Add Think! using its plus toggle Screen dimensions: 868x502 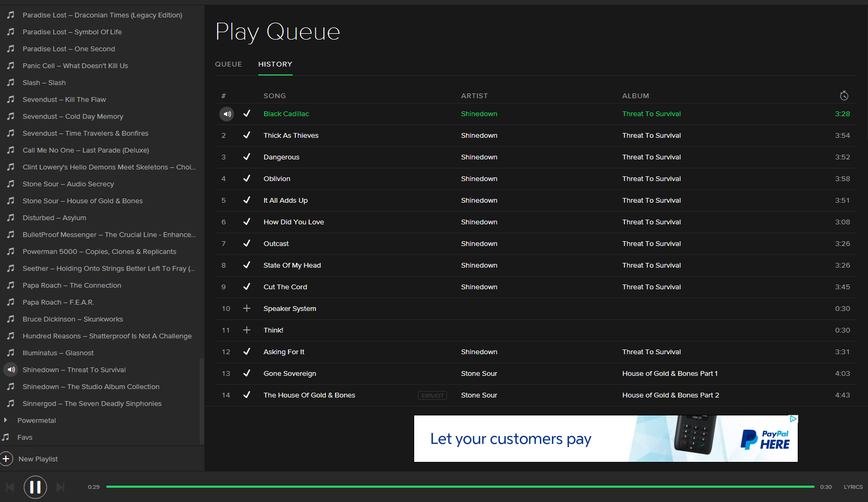click(x=247, y=330)
